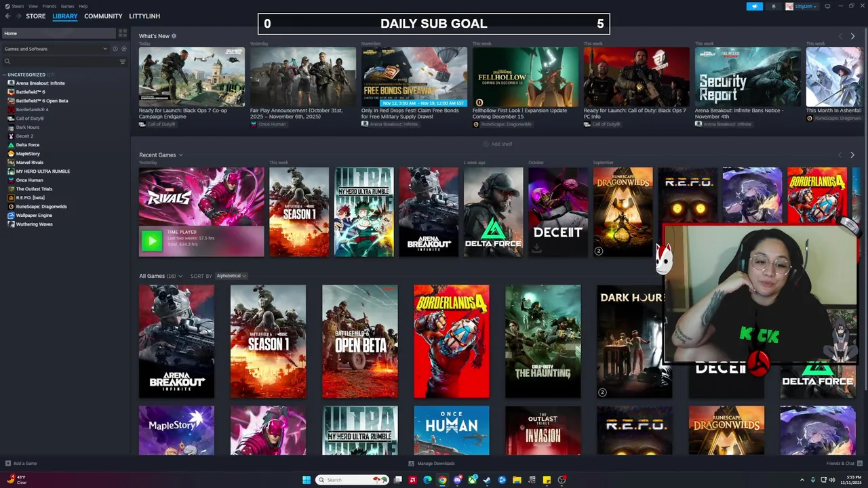Image resolution: width=868 pixels, height=488 pixels.
Task: Select Wuthering Waves in sidebar
Action: 34,224
